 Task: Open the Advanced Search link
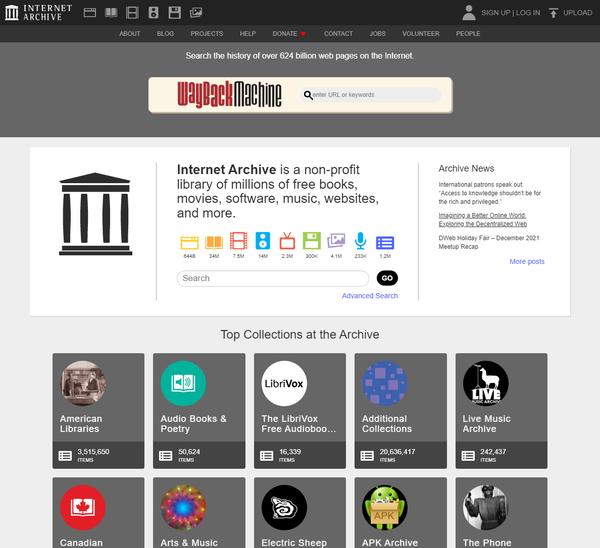click(x=370, y=295)
